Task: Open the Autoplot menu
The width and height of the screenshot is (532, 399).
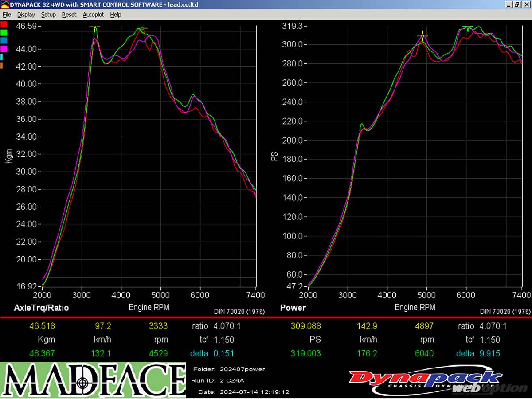Action: click(x=93, y=15)
